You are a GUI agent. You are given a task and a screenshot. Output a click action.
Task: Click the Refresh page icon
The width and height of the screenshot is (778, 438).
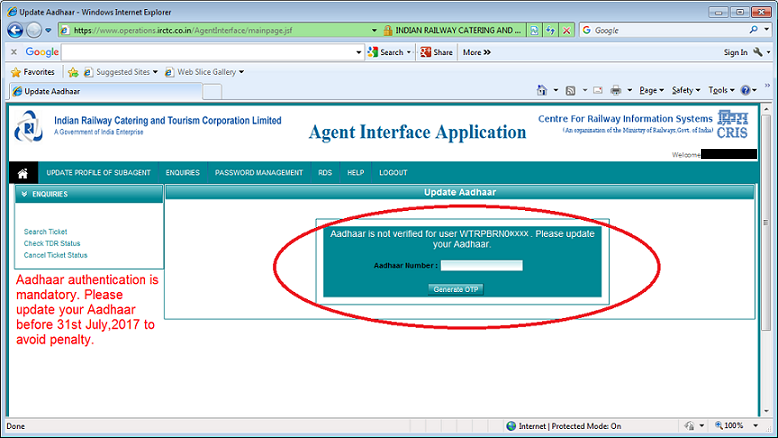(550, 30)
